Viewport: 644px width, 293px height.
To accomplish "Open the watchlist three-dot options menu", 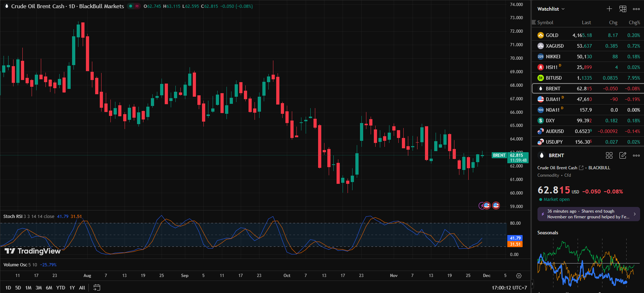I will click(x=636, y=9).
